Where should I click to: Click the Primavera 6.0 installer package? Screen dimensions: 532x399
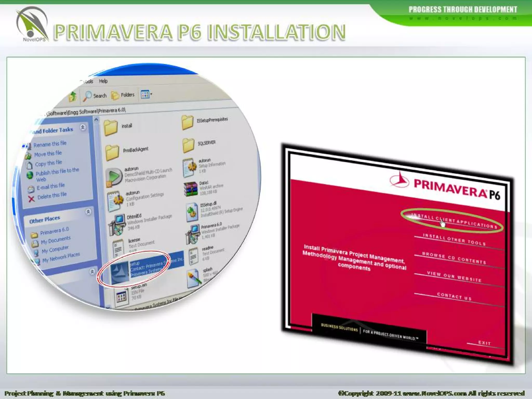click(x=193, y=234)
